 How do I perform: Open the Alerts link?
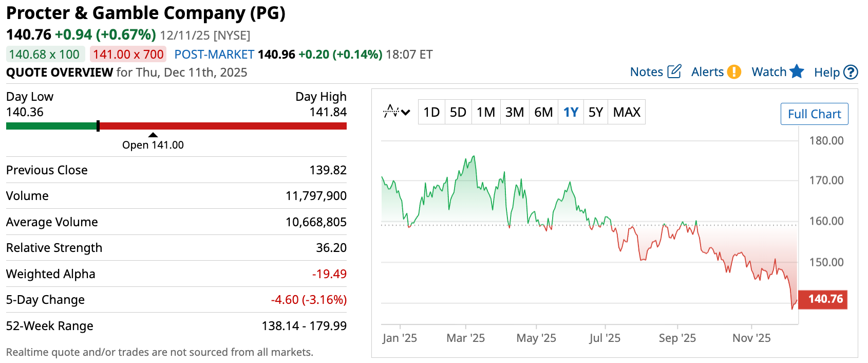pos(707,72)
